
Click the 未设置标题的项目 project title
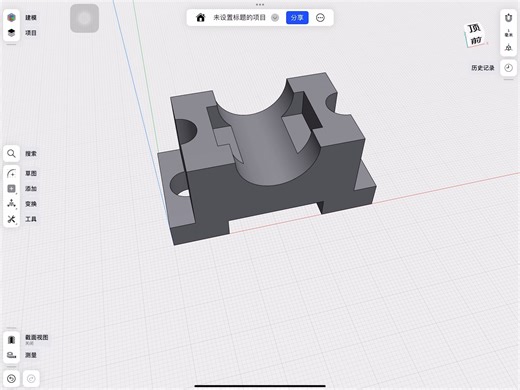click(x=239, y=18)
